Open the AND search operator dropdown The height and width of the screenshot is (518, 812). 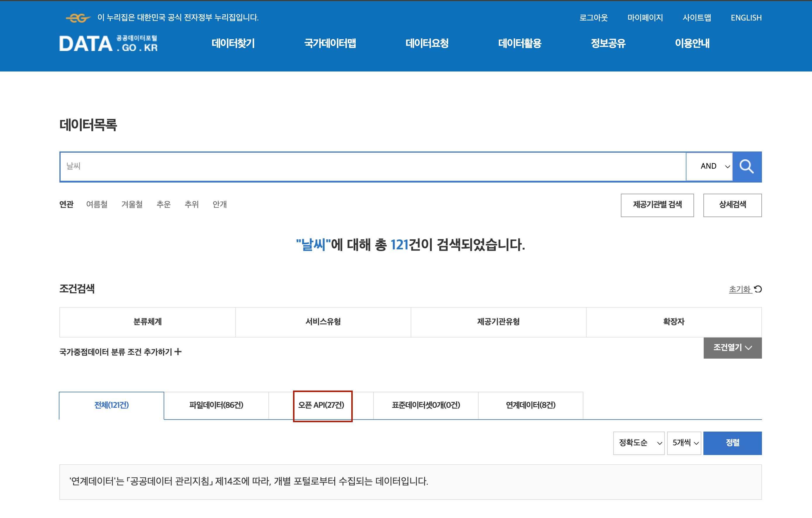[x=709, y=166]
